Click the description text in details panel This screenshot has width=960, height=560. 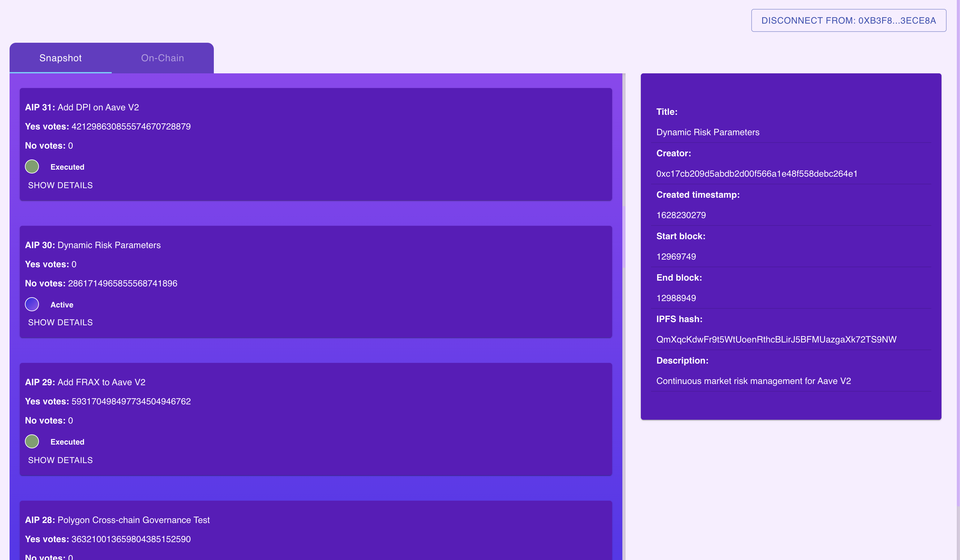point(753,381)
